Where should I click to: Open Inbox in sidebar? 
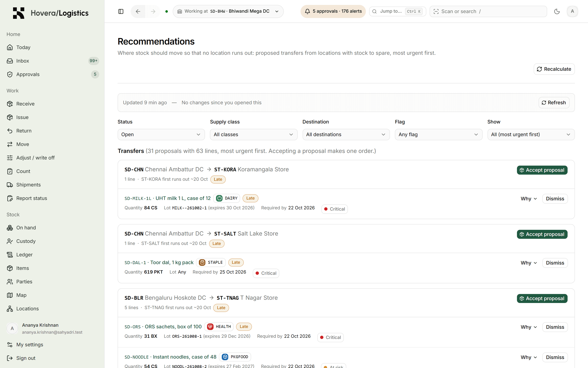point(52,61)
